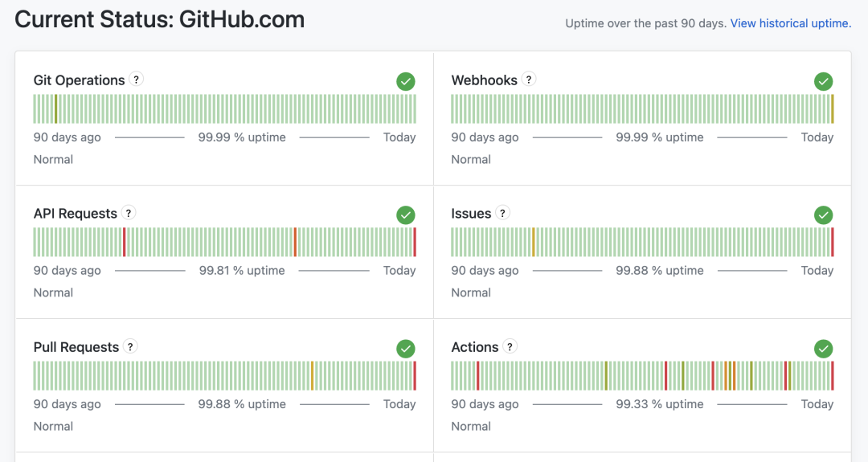Click the green checkmark status for Git Operations

[406, 81]
